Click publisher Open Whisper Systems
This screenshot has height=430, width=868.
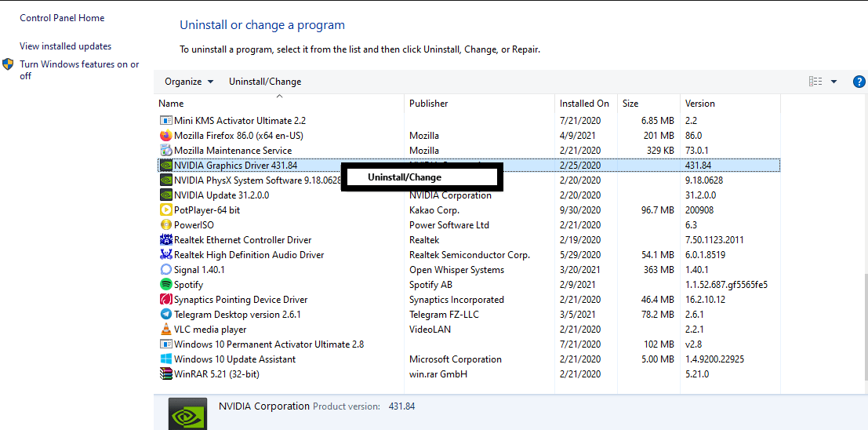tap(456, 270)
